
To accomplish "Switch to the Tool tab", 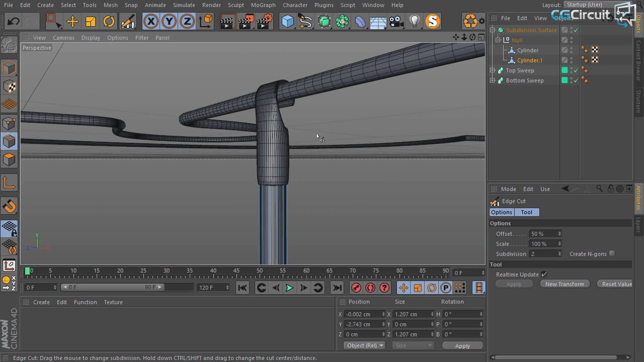I will pyautogui.click(x=526, y=212).
